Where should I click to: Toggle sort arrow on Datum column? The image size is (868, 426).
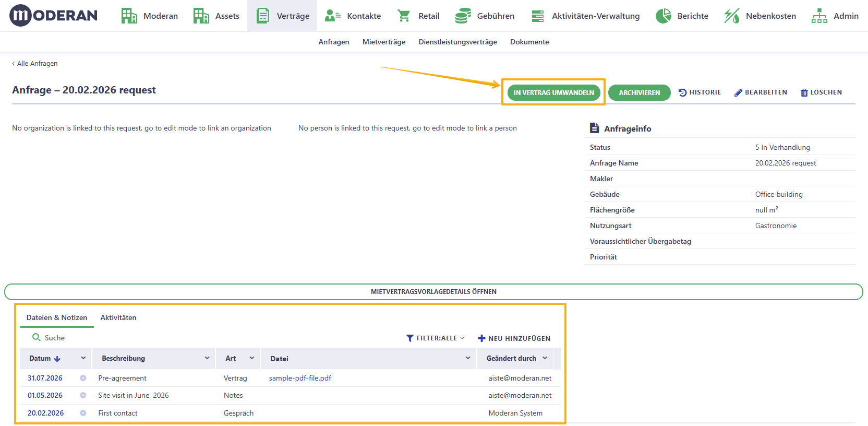pos(57,359)
